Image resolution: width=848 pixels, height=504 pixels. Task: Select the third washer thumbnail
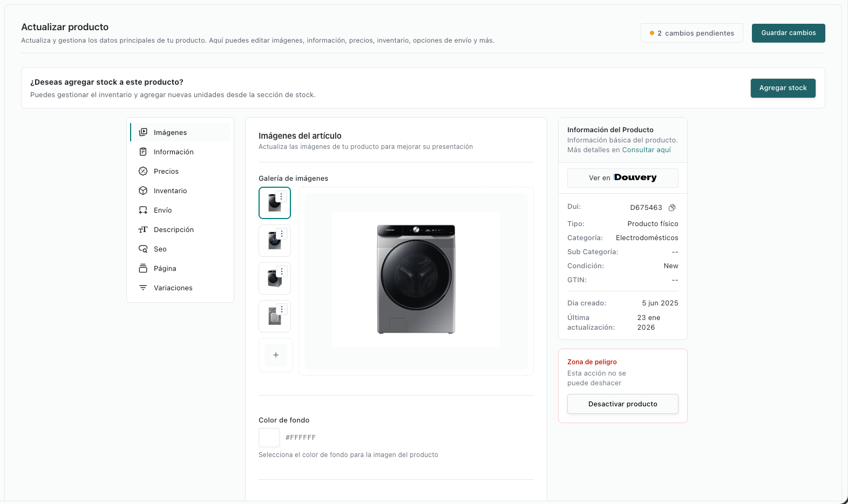tap(275, 278)
